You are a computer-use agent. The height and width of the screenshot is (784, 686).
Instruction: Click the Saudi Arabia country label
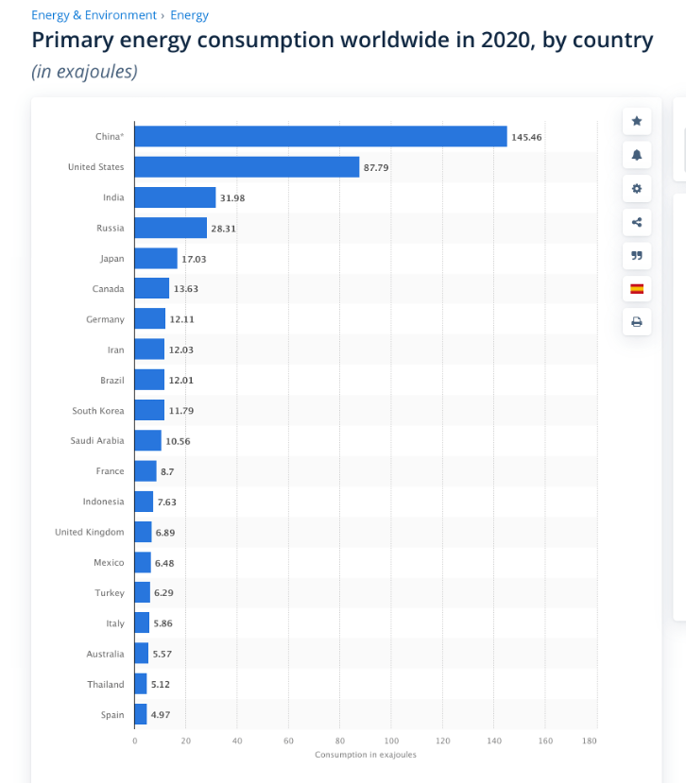coord(96,441)
